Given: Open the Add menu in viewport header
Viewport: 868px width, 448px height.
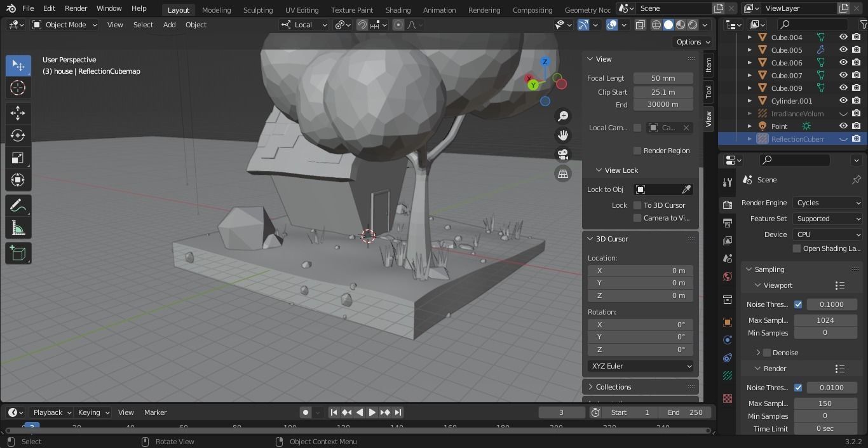Looking at the screenshot, I should 169,25.
